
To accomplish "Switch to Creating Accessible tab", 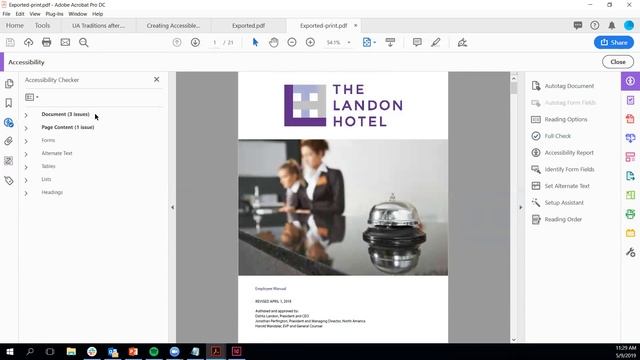I will [x=173, y=25].
